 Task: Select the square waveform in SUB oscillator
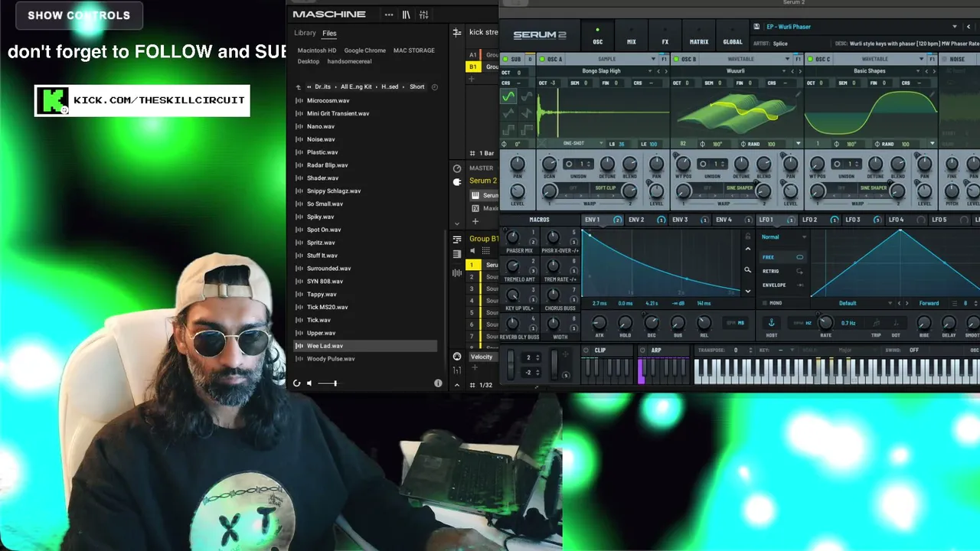click(508, 130)
